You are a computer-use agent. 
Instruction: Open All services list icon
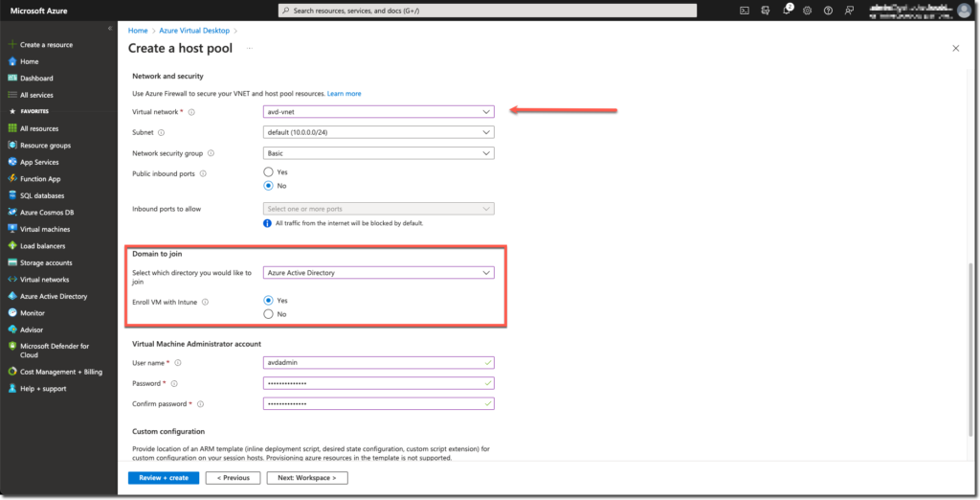tap(11, 95)
